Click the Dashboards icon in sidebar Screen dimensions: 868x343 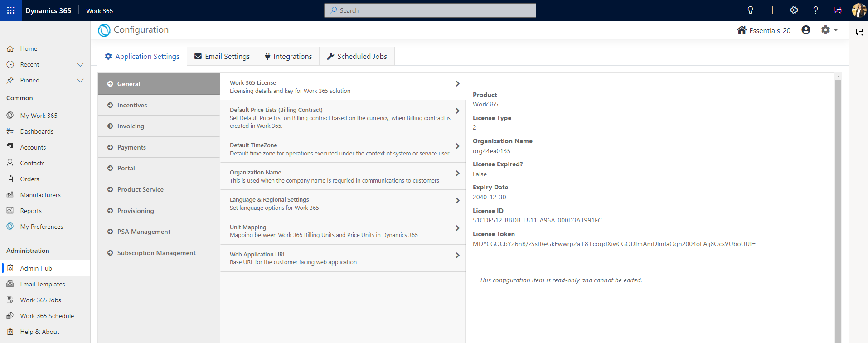pyautogui.click(x=10, y=131)
